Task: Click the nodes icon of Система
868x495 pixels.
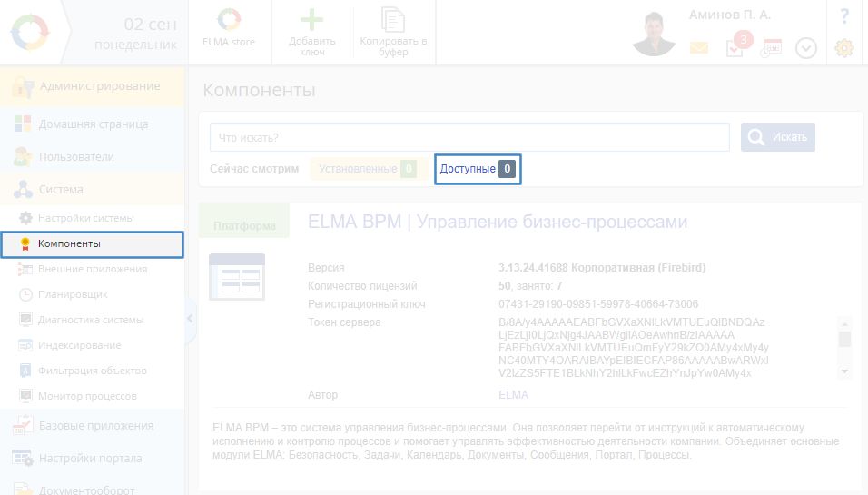Action: click(23, 189)
